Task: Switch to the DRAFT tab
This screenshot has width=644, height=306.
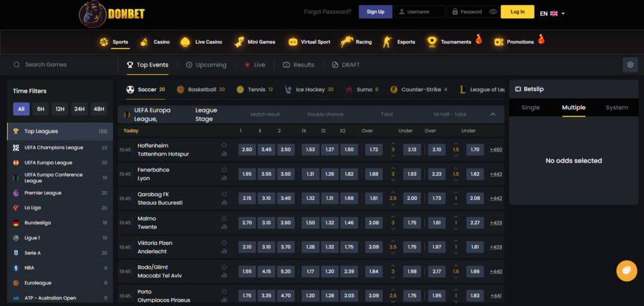Action: pos(345,65)
